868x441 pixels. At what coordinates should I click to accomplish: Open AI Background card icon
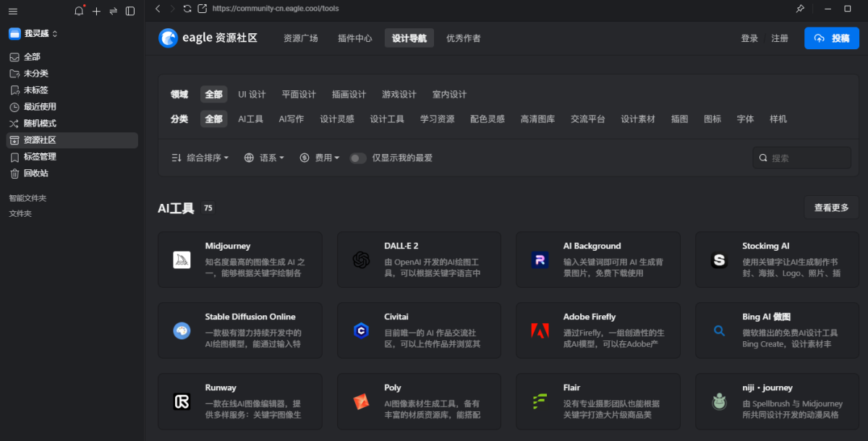pyautogui.click(x=540, y=260)
